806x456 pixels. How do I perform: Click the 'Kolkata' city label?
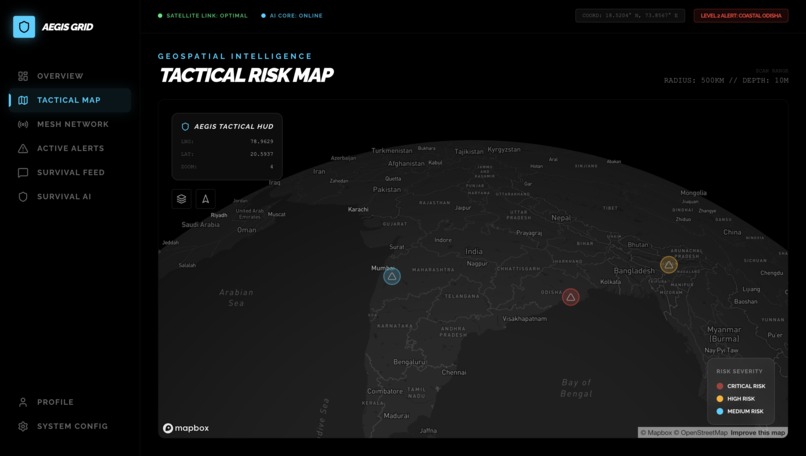pos(611,282)
